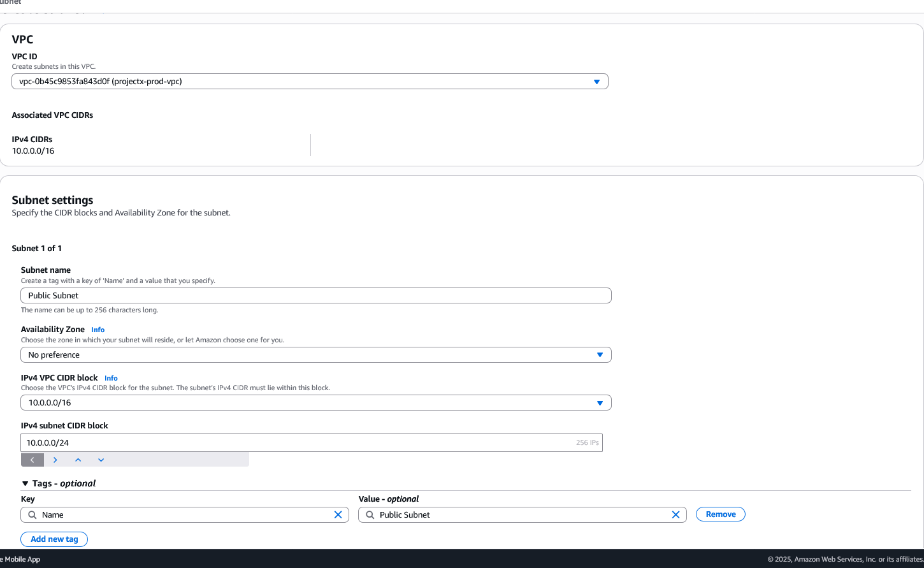Image resolution: width=924 pixels, height=568 pixels.
Task: Click the right arrow under subnet CIDR
Action: tap(55, 460)
